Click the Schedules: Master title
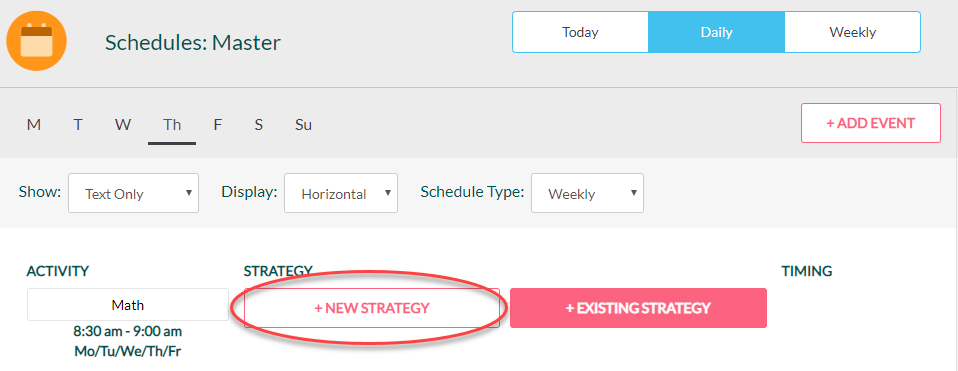The width and height of the screenshot is (958, 371). click(x=193, y=43)
